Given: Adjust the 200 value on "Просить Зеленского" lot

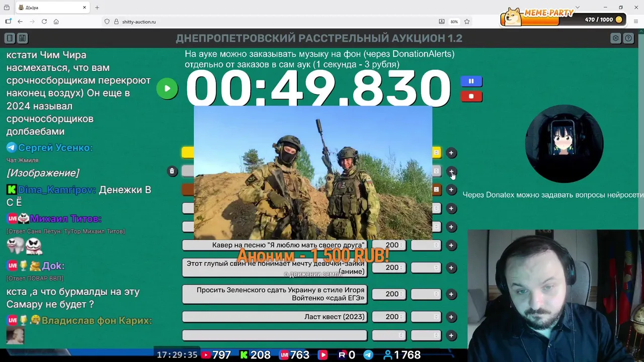Looking at the screenshot, I should tap(389, 294).
